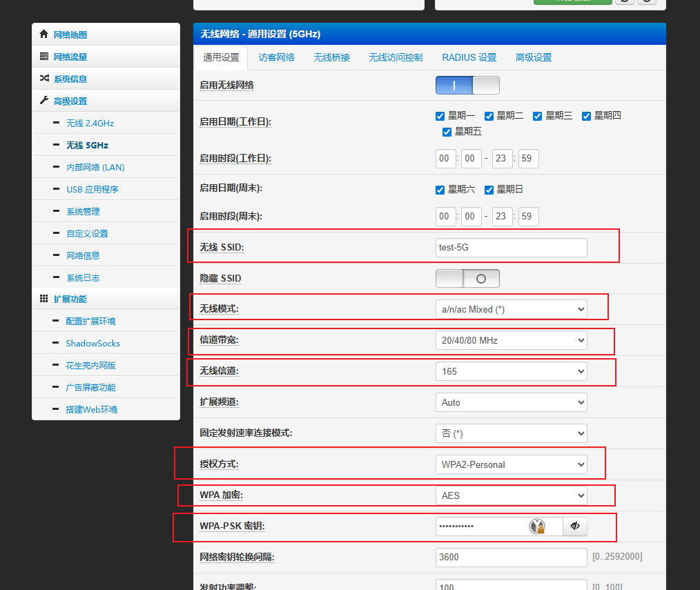The image size is (700, 590).
Task: Switch to the 无线访问控制 tab
Action: click(x=396, y=57)
